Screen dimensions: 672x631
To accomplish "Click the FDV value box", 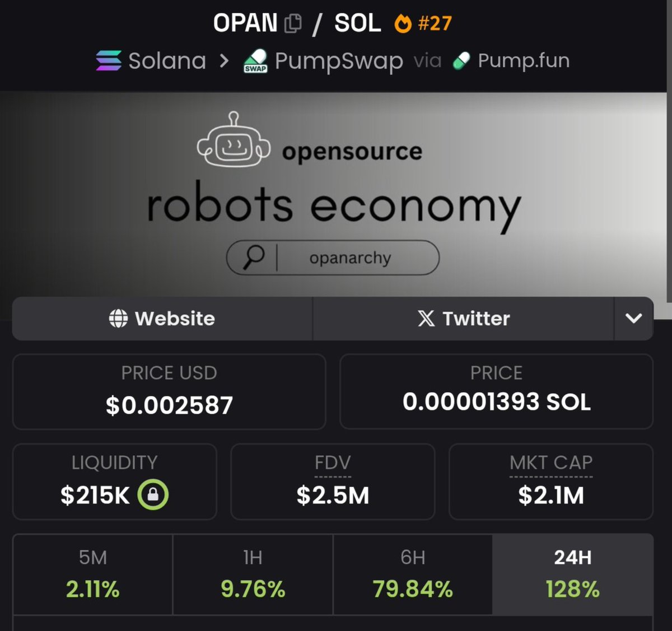I will point(333,482).
